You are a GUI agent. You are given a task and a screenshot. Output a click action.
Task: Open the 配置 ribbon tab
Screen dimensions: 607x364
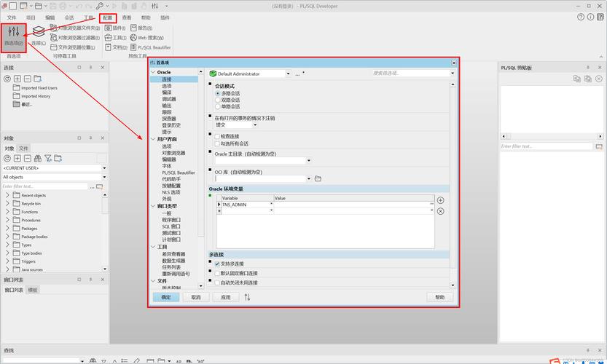(108, 17)
